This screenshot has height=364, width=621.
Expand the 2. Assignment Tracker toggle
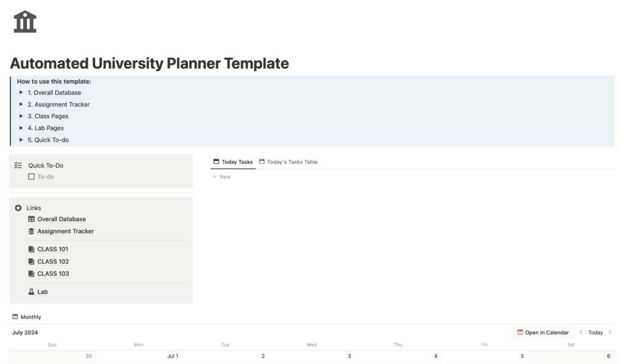coord(21,104)
